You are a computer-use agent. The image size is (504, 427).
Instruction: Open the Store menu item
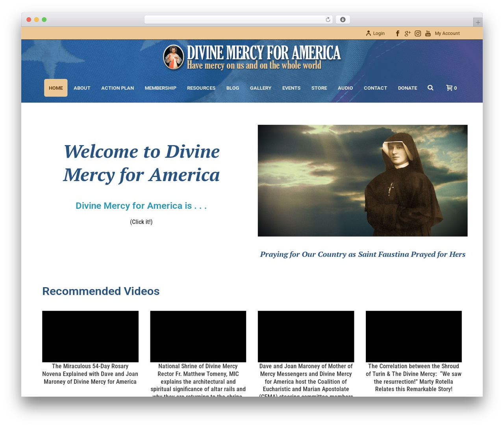click(319, 88)
